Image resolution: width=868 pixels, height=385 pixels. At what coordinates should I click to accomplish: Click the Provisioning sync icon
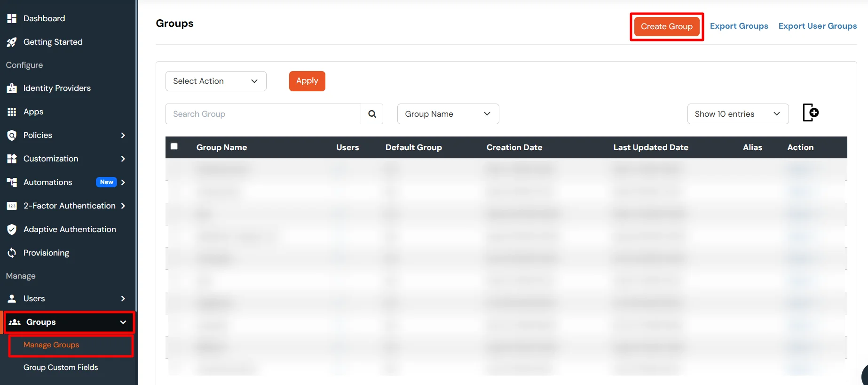[12, 253]
